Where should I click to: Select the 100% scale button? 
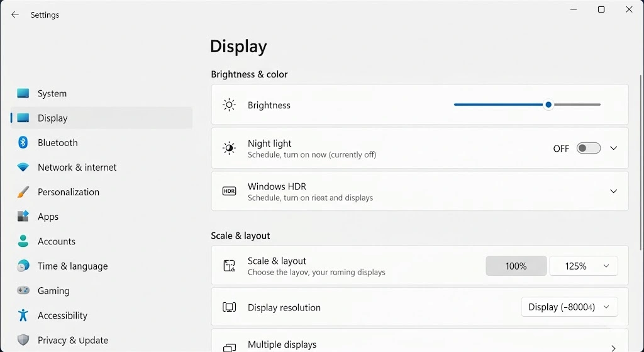pos(516,266)
